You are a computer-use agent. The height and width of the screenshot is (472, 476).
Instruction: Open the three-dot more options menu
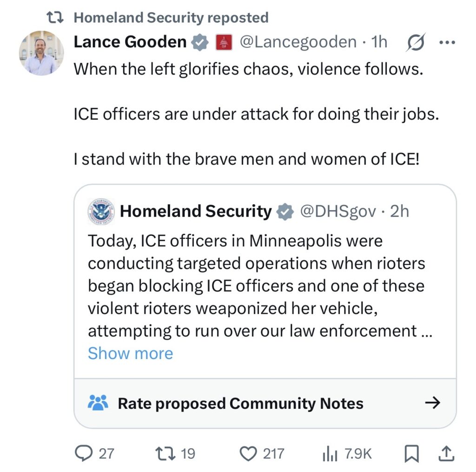point(446,42)
